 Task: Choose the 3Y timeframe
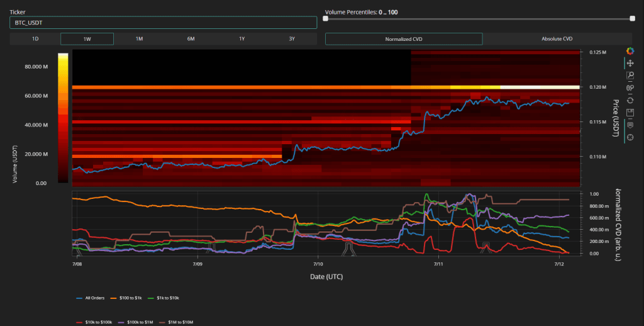click(292, 38)
